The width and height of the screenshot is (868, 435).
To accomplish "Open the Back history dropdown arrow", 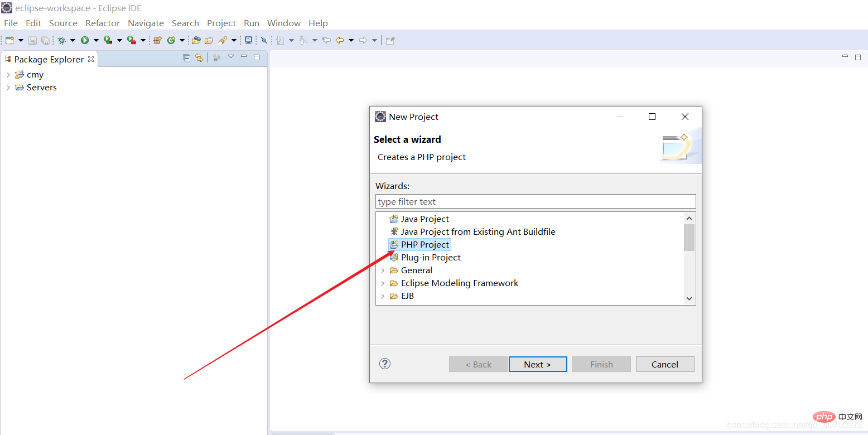I will (351, 40).
